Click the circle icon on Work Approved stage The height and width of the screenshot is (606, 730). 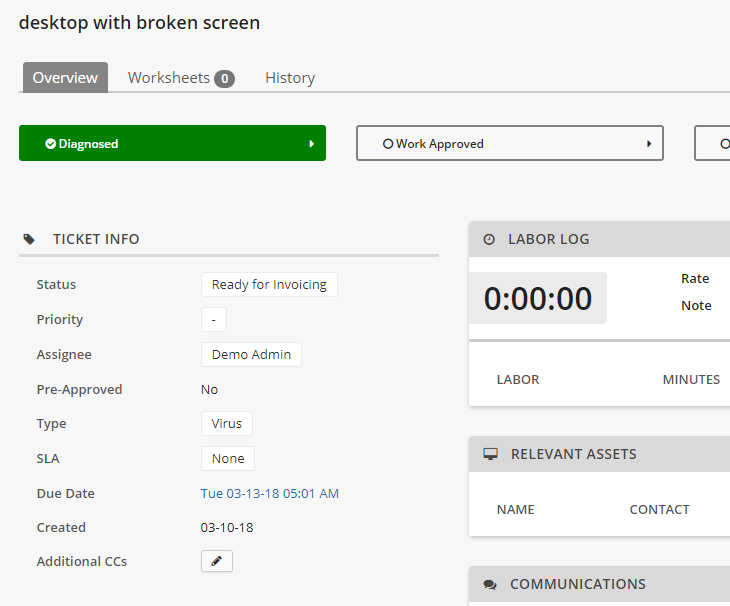click(388, 144)
